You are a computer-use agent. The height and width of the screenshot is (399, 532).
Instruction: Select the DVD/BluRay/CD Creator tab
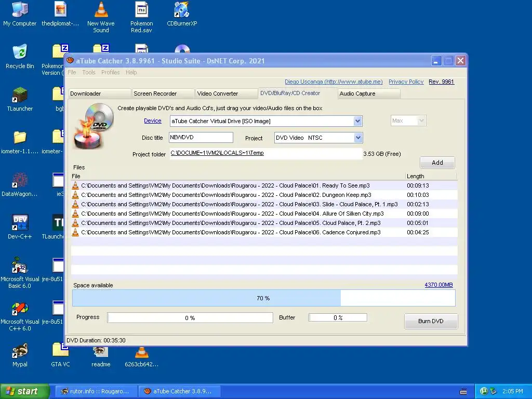click(x=297, y=93)
